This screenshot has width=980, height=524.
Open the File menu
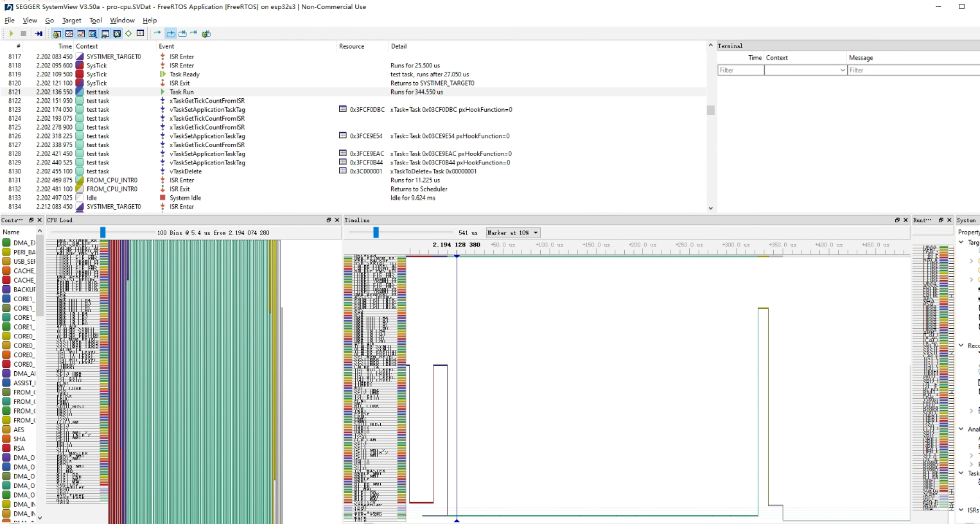[10, 21]
